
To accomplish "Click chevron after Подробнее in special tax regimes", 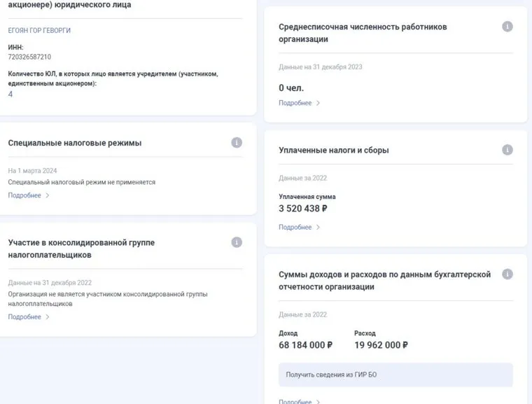I will pyautogui.click(x=48, y=196).
